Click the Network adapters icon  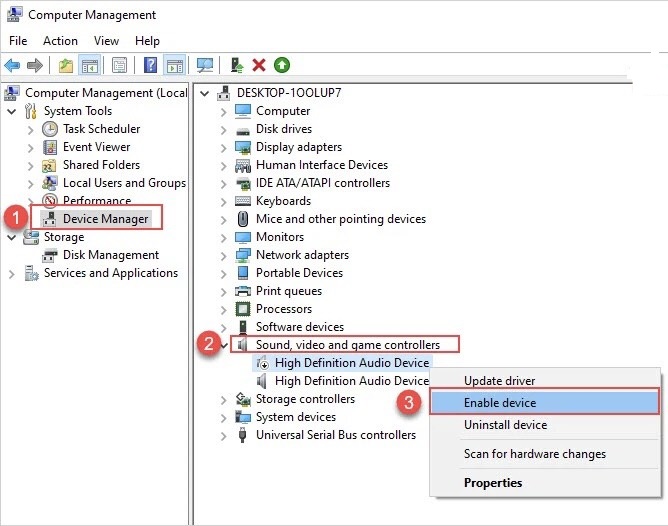(x=243, y=255)
